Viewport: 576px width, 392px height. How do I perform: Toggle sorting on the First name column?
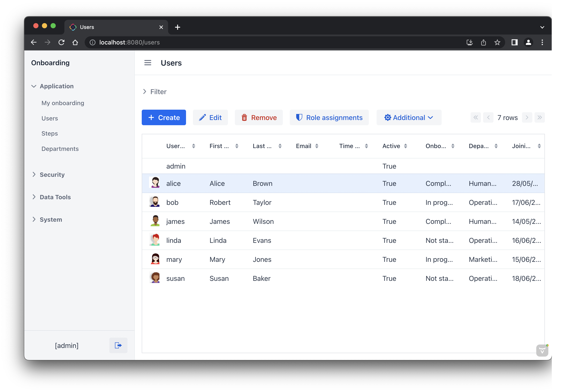(237, 146)
